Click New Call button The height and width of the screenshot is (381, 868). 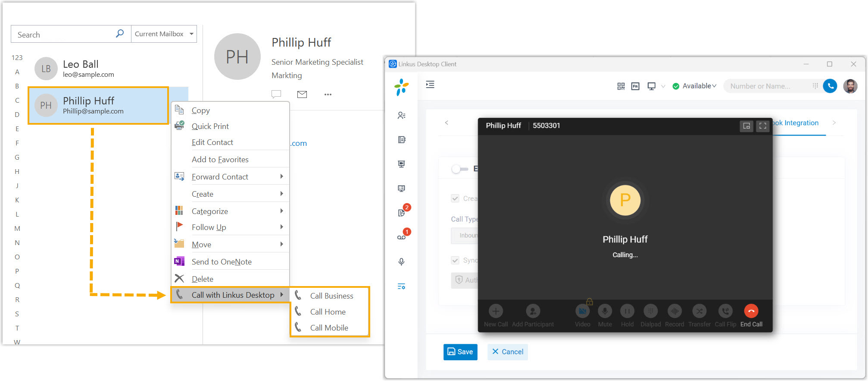tap(496, 316)
